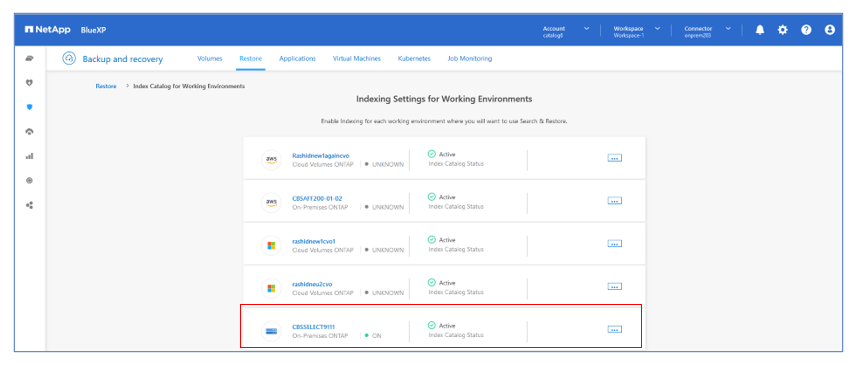
Task: Open the CBSSELECT9111 working environment link
Action: 313,327
